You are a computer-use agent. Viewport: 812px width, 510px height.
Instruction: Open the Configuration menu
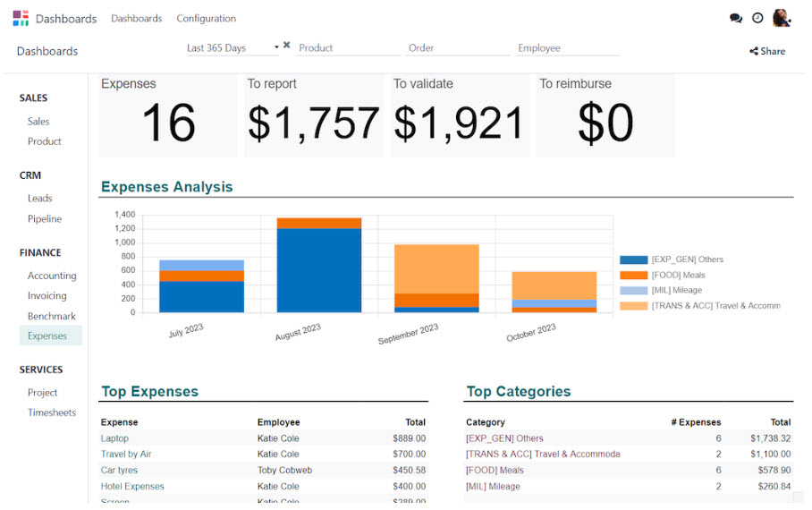206,19
